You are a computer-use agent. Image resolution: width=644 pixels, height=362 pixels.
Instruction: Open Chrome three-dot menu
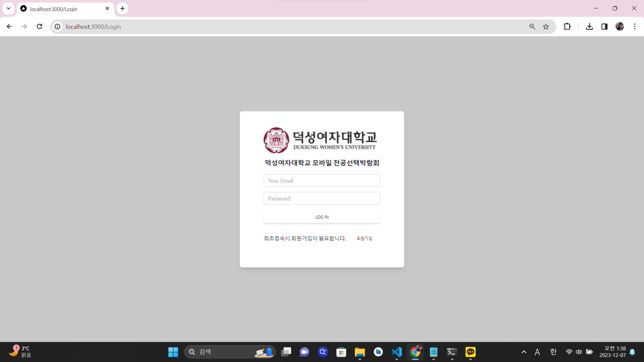[635, 26]
